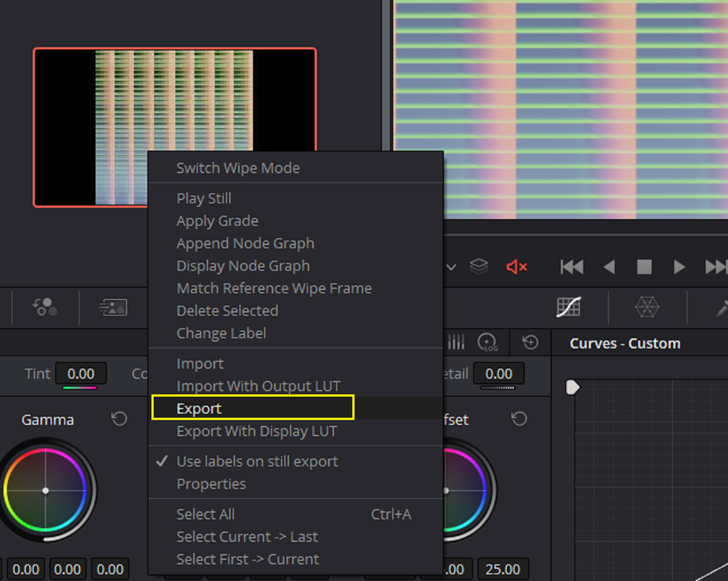Choose Display Node Graph option
Screen dimensions: 728x581
point(295,266)
